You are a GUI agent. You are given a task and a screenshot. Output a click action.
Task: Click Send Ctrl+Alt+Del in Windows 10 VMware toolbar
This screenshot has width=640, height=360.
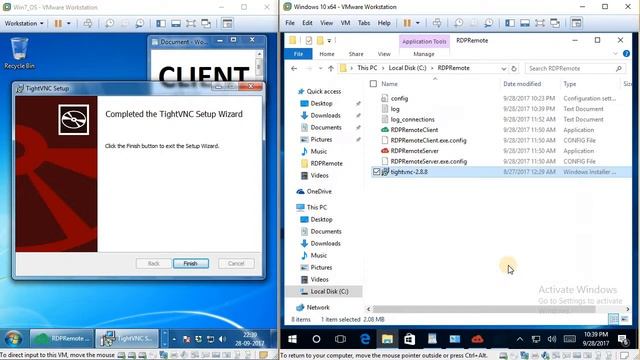pyautogui.click(x=437, y=23)
